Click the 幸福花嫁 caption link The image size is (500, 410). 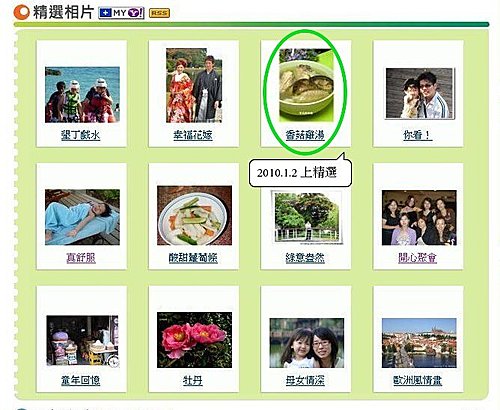click(x=193, y=135)
